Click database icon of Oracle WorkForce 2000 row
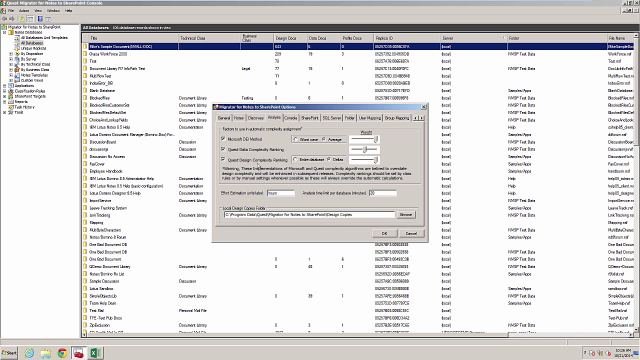Image resolution: width=640 pixels, height=360 pixels. [x=85, y=54]
